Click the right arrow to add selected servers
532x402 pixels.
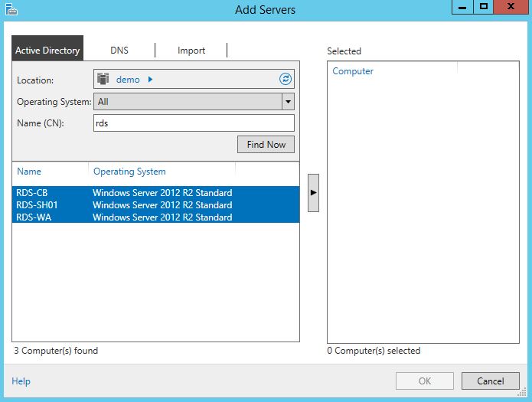coord(312,193)
